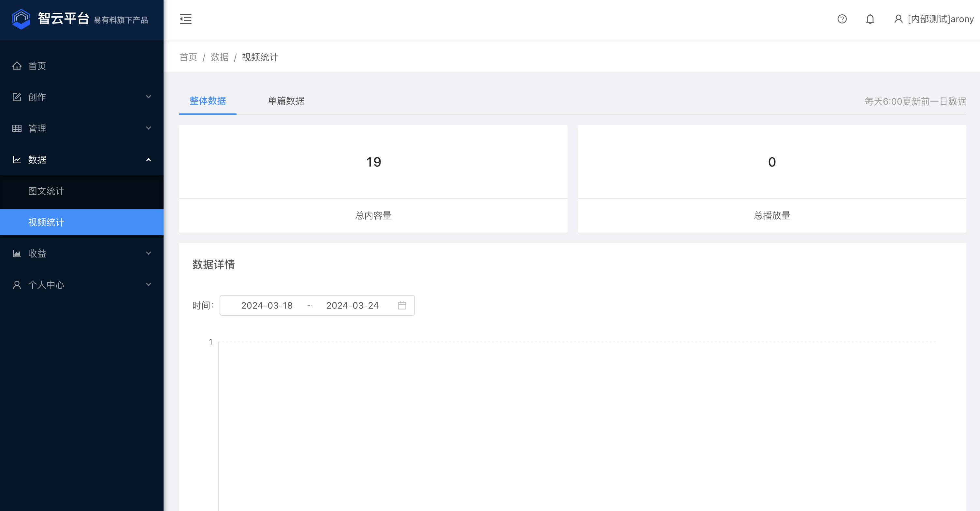Select 图文统计 submenu item
The width and height of the screenshot is (980, 511).
(x=82, y=191)
